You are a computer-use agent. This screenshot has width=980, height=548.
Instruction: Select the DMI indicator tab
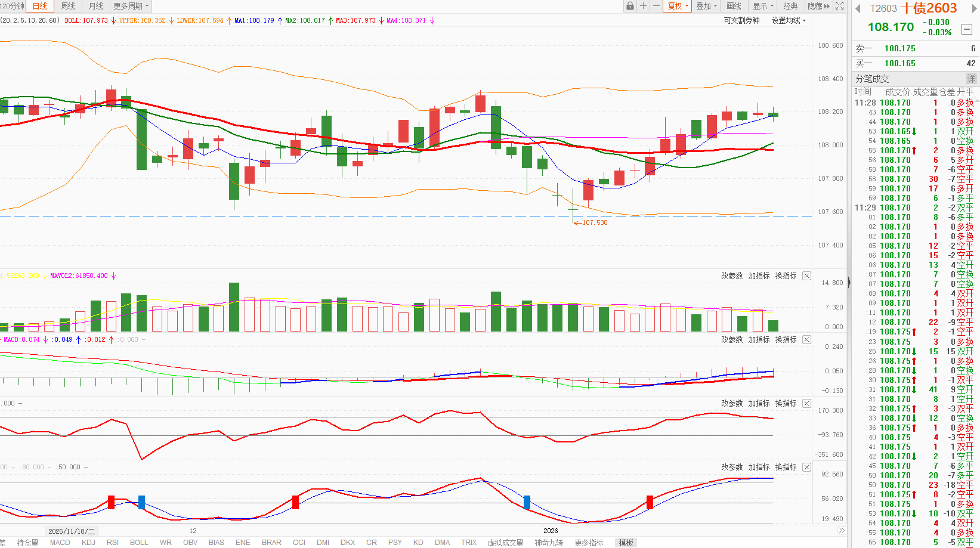(323, 543)
